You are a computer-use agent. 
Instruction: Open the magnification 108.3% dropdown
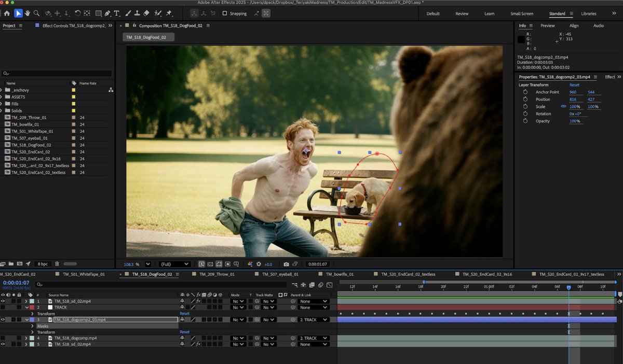pos(148,264)
